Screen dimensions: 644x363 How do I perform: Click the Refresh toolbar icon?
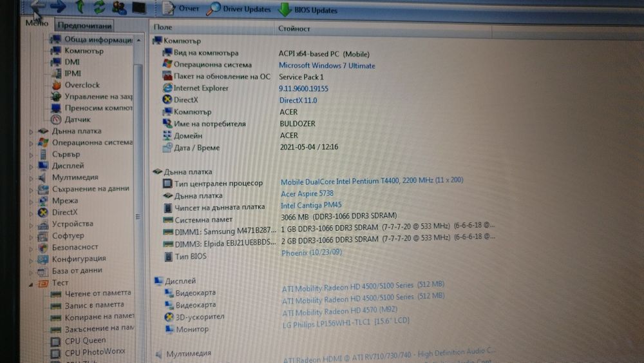(99, 7)
